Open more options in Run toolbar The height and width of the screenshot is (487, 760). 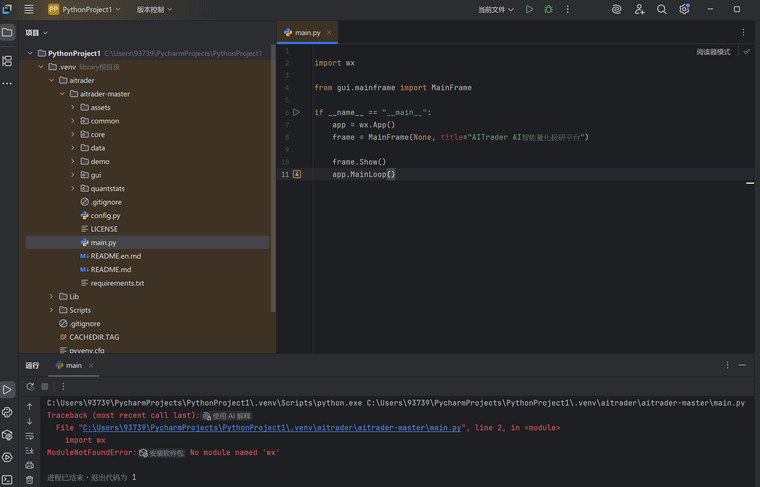point(63,386)
